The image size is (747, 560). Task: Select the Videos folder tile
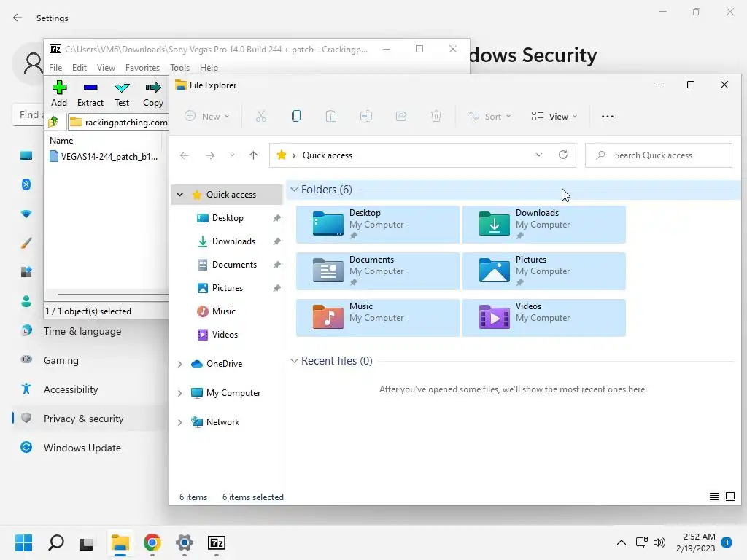click(x=543, y=318)
